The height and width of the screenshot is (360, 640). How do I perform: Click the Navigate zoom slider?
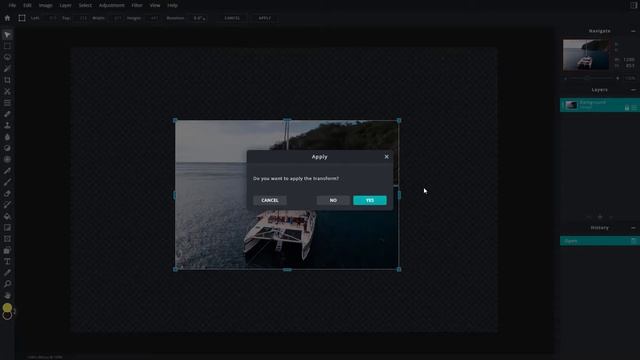[591, 78]
